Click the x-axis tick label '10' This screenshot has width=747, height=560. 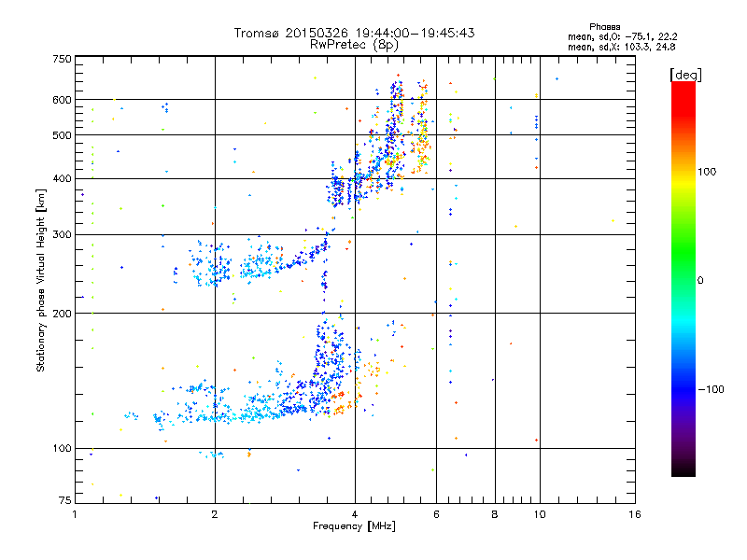pos(540,514)
